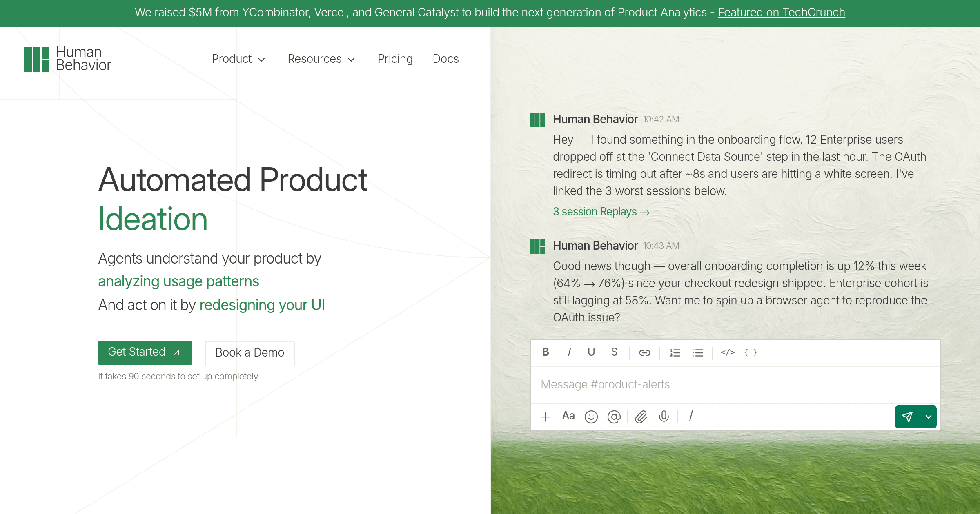Image resolution: width=980 pixels, height=514 pixels.
Task: Toggle bold formatting in the message editor
Action: coord(546,352)
